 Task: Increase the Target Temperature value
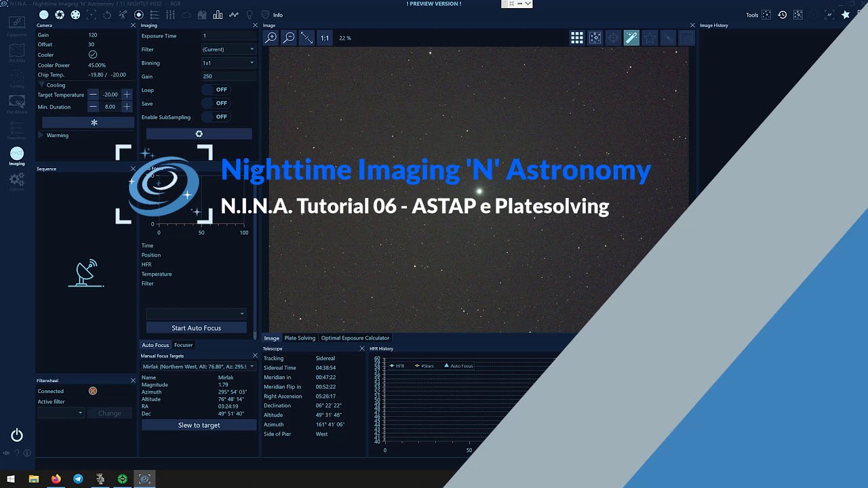pyautogui.click(x=126, y=95)
